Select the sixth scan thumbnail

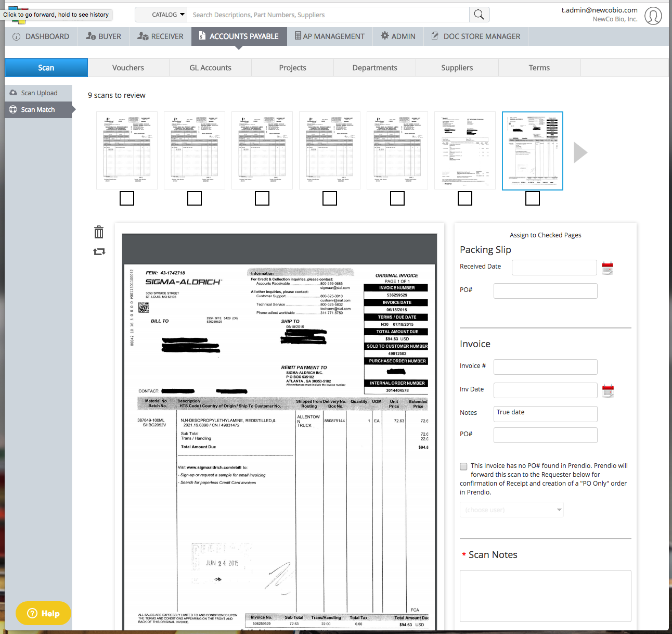point(465,150)
